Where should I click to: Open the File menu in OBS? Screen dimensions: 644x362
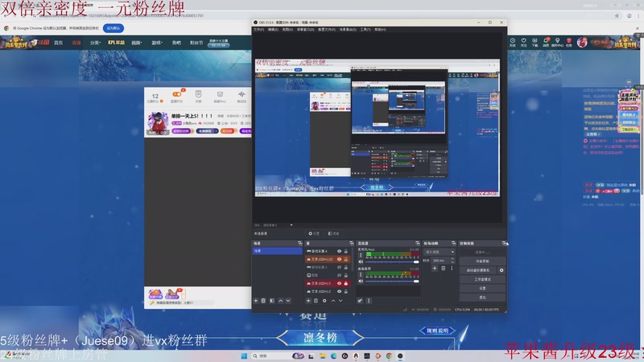(258, 30)
